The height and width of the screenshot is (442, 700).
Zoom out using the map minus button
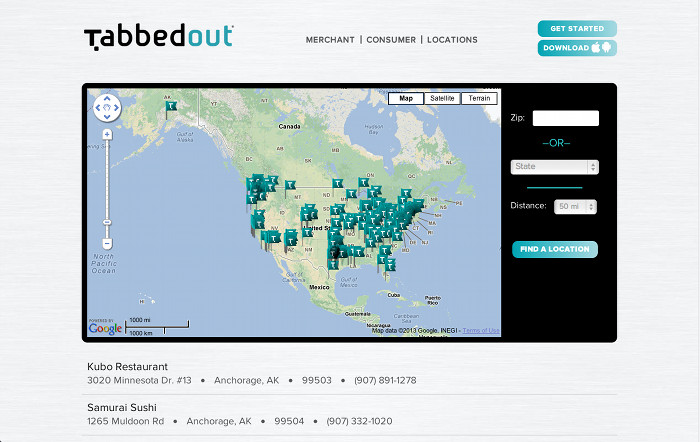[107, 243]
